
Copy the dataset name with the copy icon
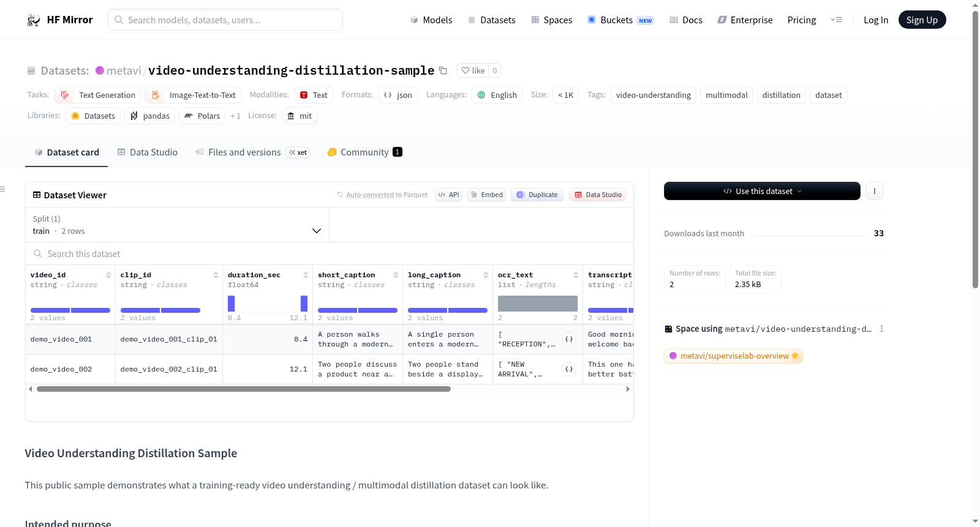443,70
